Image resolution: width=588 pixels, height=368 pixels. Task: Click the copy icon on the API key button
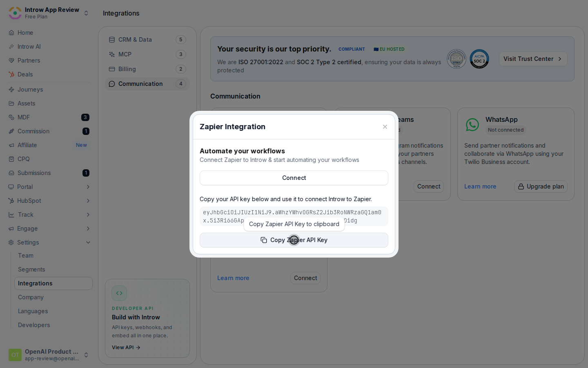264,240
